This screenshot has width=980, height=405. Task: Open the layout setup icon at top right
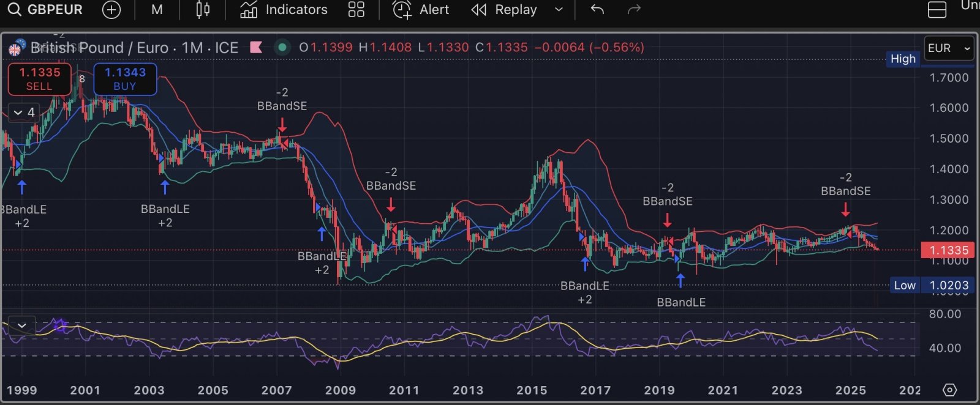click(937, 10)
